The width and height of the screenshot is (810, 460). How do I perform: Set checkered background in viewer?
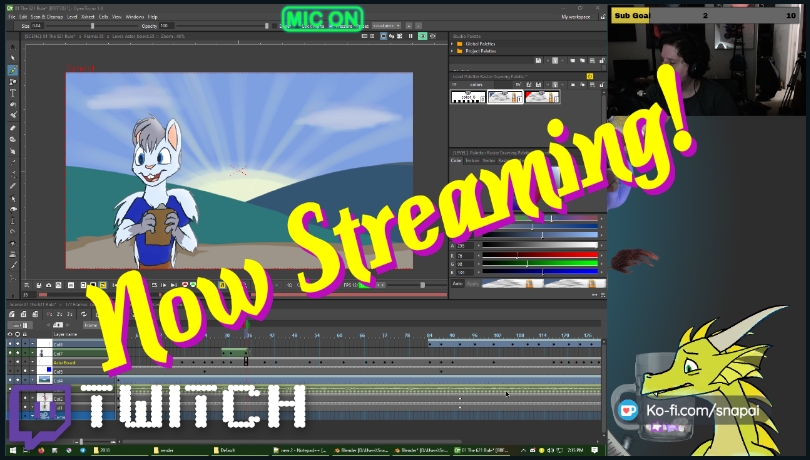pos(103,285)
